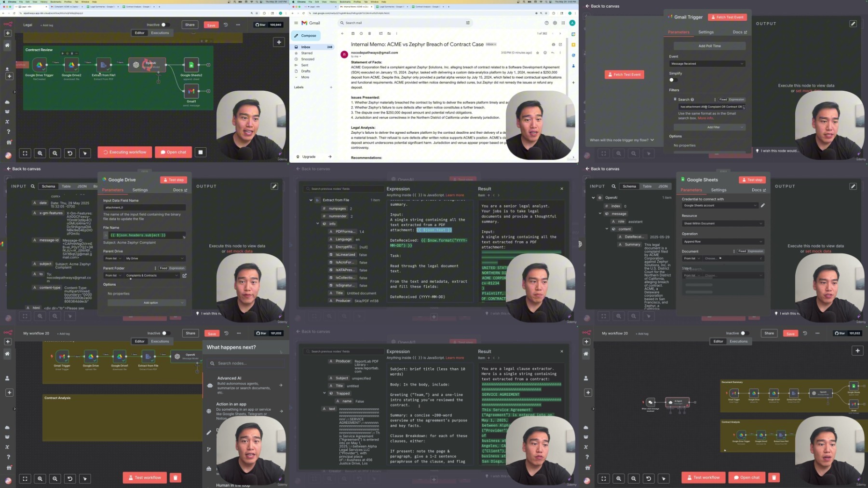The height and width of the screenshot is (488, 868).
Task: Toggle Inactive switch in the Legal workflow window
Action: point(165,25)
